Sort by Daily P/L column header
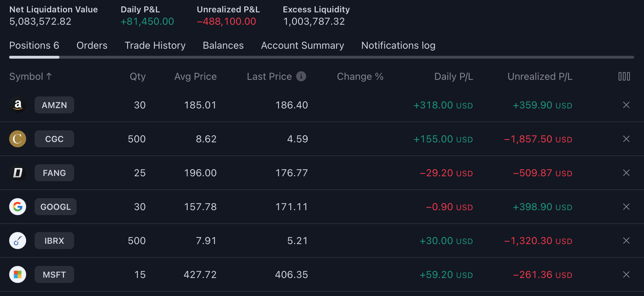 453,76
